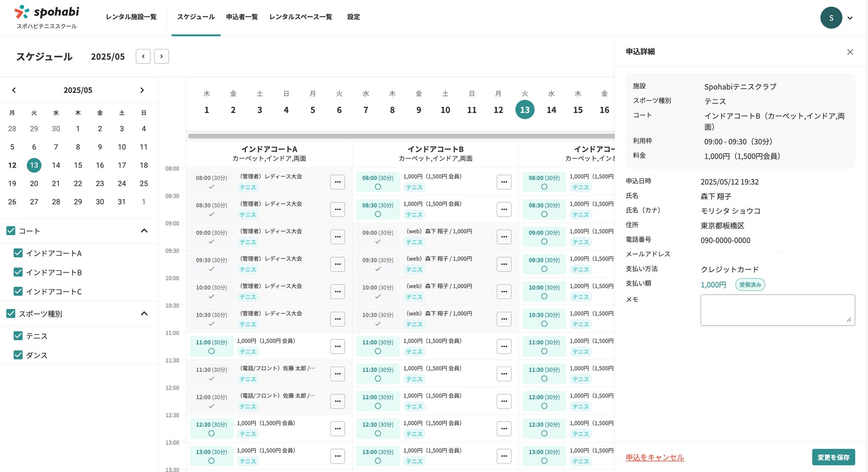The image size is (868, 472).
Task: Open options for インドアコートB 10:00 slot
Action: 504,292
